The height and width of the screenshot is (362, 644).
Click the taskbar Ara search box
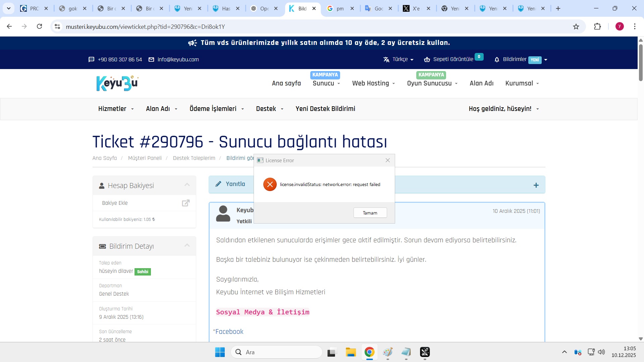coord(276,352)
